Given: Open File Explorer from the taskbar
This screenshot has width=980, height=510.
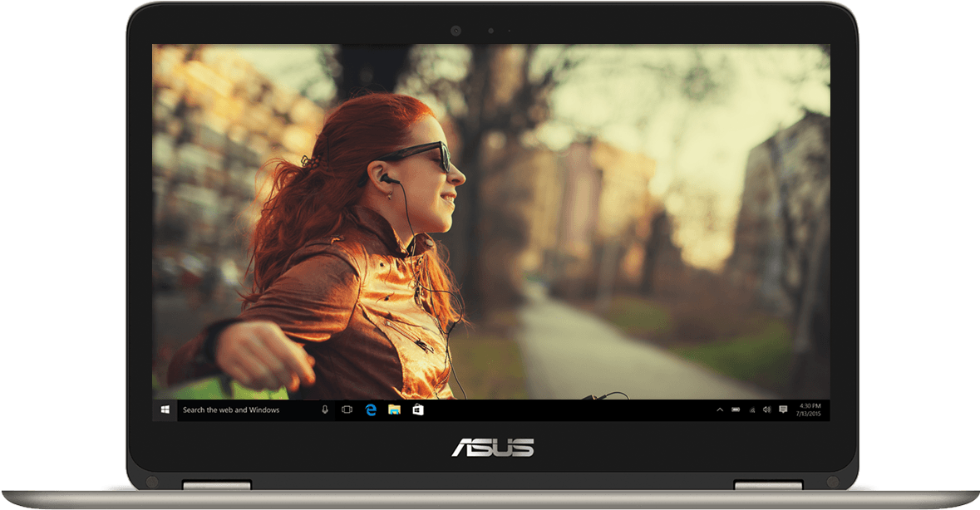Looking at the screenshot, I should 395,409.
